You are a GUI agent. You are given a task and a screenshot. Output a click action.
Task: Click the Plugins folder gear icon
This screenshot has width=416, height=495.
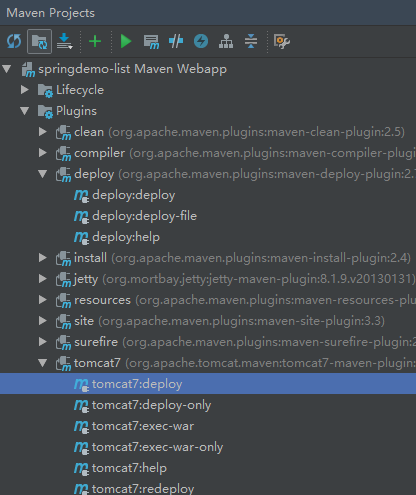45,112
